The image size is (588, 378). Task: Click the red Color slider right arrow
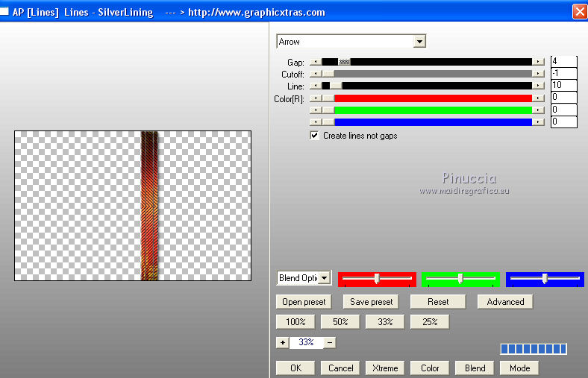(x=538, y=98)
